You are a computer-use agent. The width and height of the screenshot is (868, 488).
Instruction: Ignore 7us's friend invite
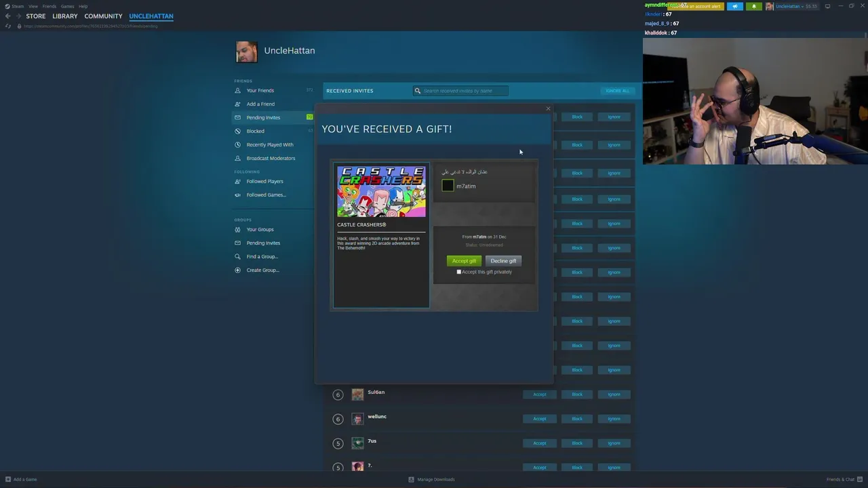click(614, 443)
